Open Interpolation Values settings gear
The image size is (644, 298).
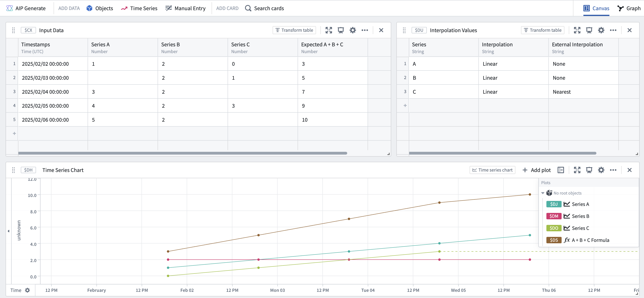click(x=601, y=30)
